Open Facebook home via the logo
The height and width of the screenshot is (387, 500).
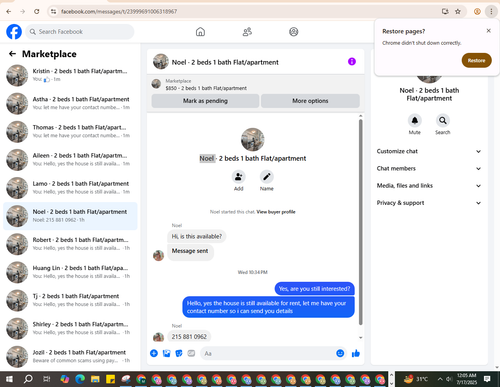pos(14,32)
